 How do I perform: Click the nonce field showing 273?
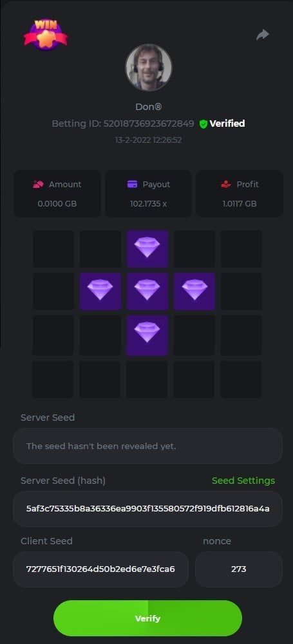239,569
